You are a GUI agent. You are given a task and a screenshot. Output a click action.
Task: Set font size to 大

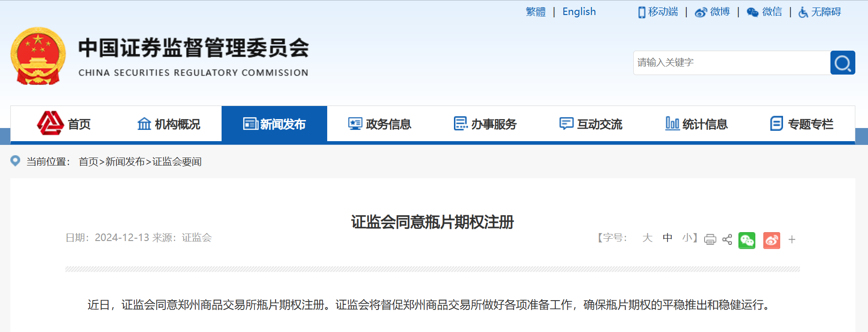pos(647,238)
